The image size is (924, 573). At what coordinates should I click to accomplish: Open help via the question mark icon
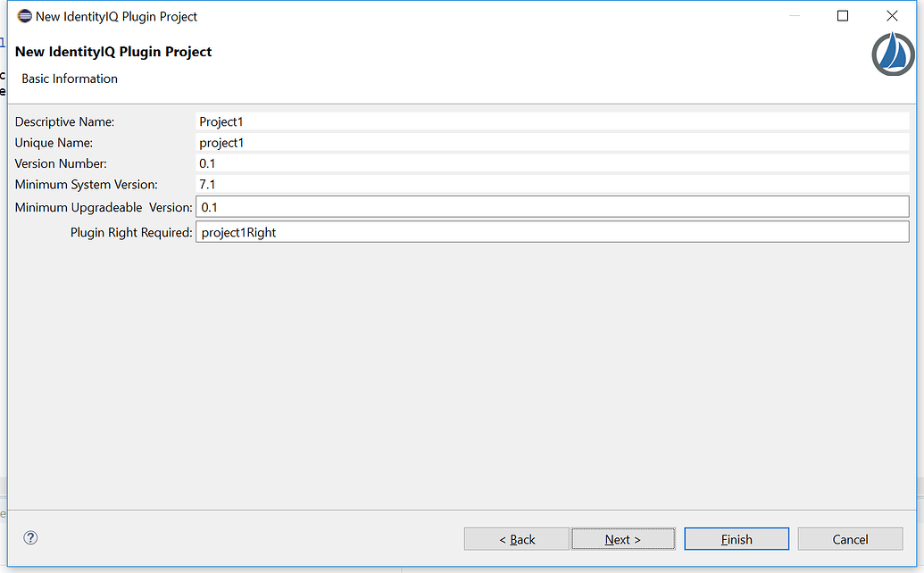[x=30, y=538]
